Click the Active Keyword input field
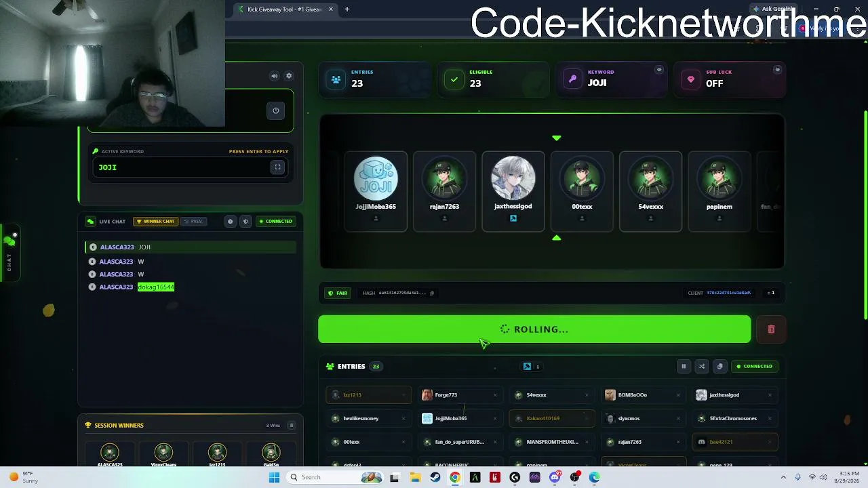The height and width of the screenshot is (488, 868). click(x=190, y=167)
